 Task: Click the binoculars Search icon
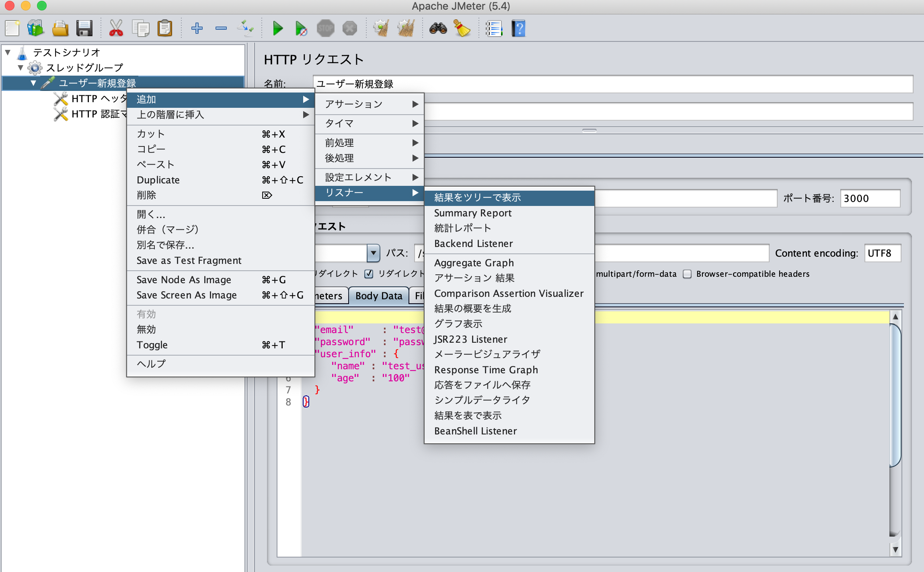[438, 29]
